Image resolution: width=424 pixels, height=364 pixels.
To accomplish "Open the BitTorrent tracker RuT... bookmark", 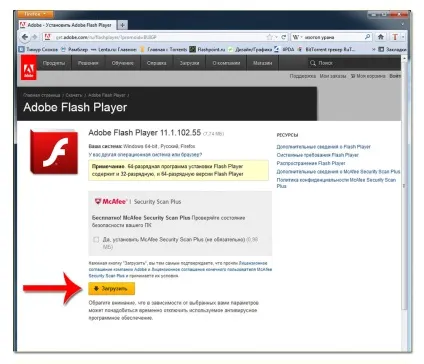I will pos(326,49).
